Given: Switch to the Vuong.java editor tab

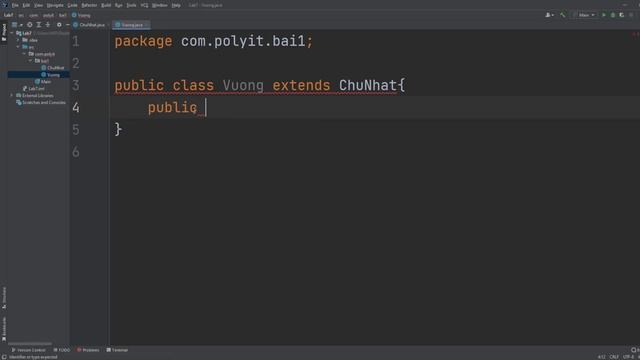Looking at the screenshot, I should (x=130, y=25).
